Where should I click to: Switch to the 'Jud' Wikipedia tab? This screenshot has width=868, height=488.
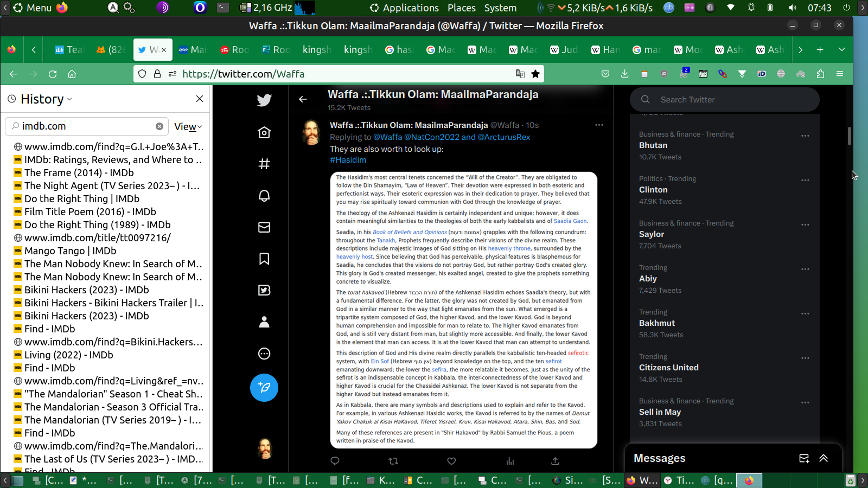(x=564, y=50)
